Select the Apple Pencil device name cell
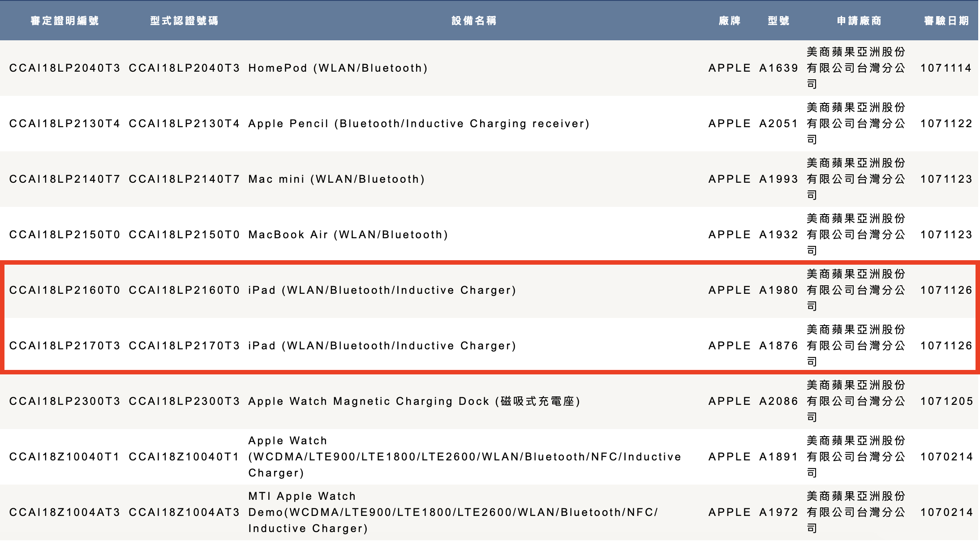 [419, 124]
